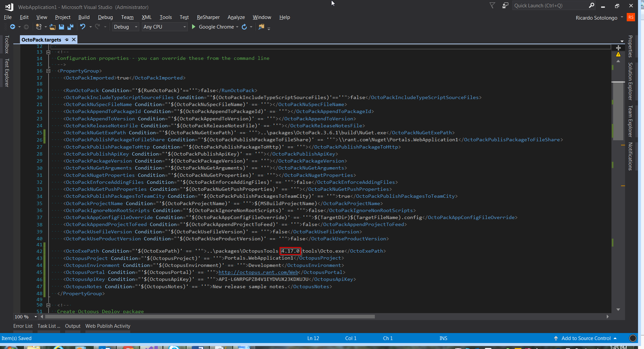Open the Analyze menu
The width and height of the screenshot is (644, 349).
click(236, 17)
